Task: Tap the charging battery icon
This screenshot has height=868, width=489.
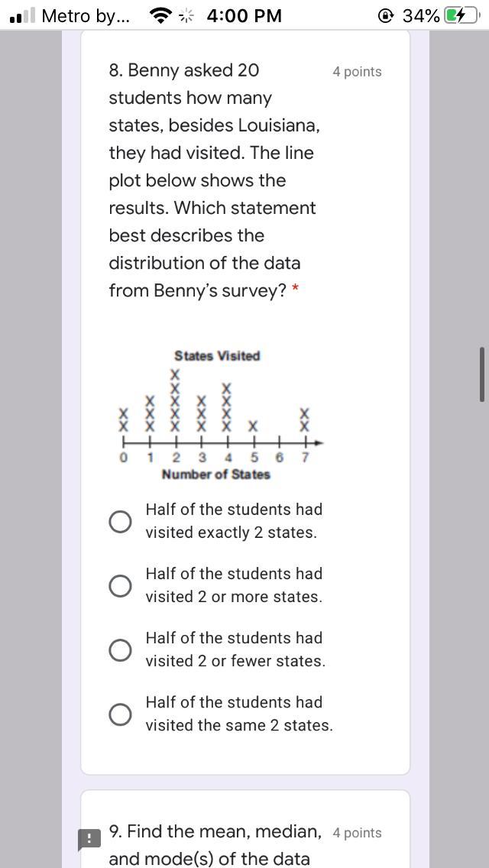Action: 464,15
